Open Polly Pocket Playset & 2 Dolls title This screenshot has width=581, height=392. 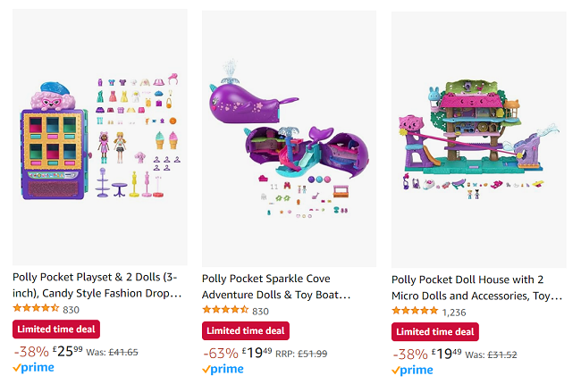tap(97, 285)
